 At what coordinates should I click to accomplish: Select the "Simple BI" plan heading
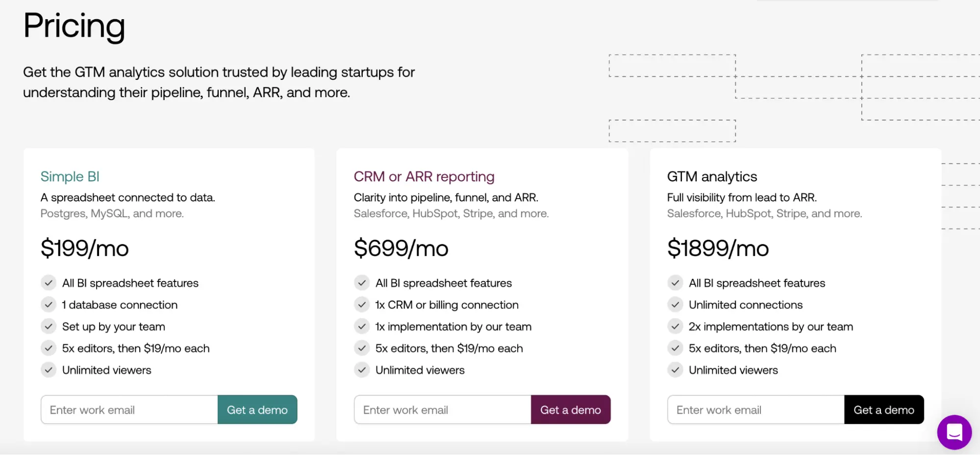point(70,177)
